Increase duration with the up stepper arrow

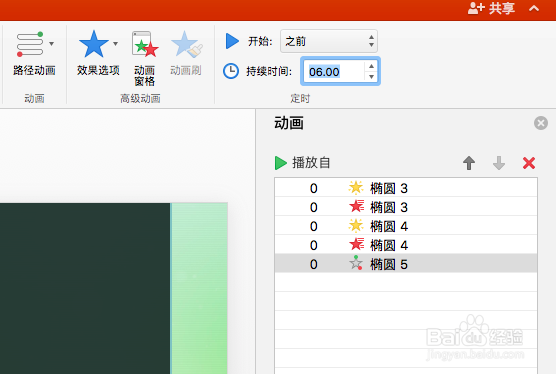pyautogui.click(x=371, y=66)
